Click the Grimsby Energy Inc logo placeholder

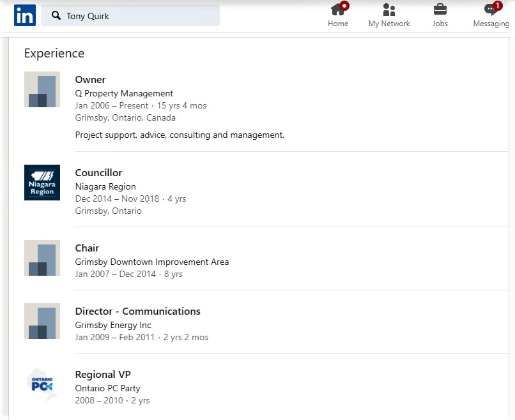tap(42, 321)
